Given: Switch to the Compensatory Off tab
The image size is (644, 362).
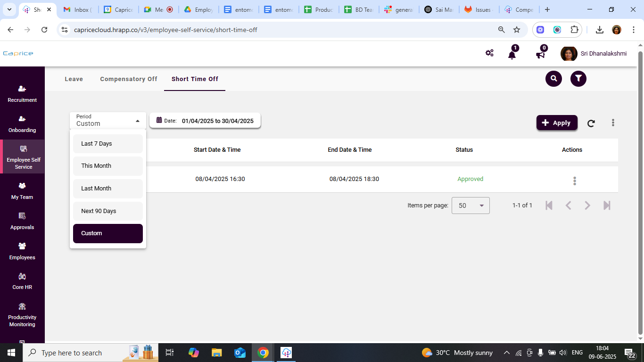Looking at the screenshot, I should point(128,79).
